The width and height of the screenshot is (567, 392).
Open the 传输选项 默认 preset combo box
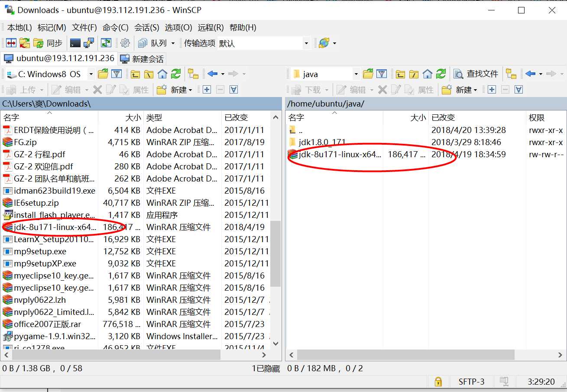[x=264, y=43]
